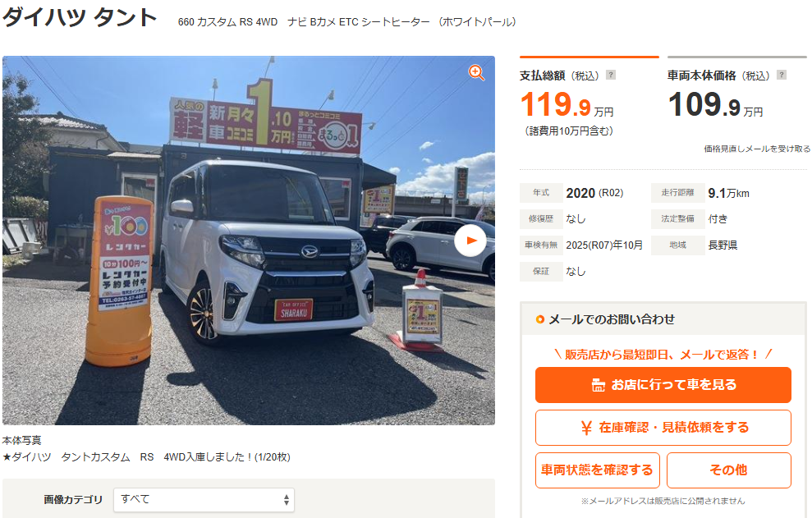This screenshot has height=518, width=812.
Task: Click the ダイハツ タント title heading
Action: 80,17
